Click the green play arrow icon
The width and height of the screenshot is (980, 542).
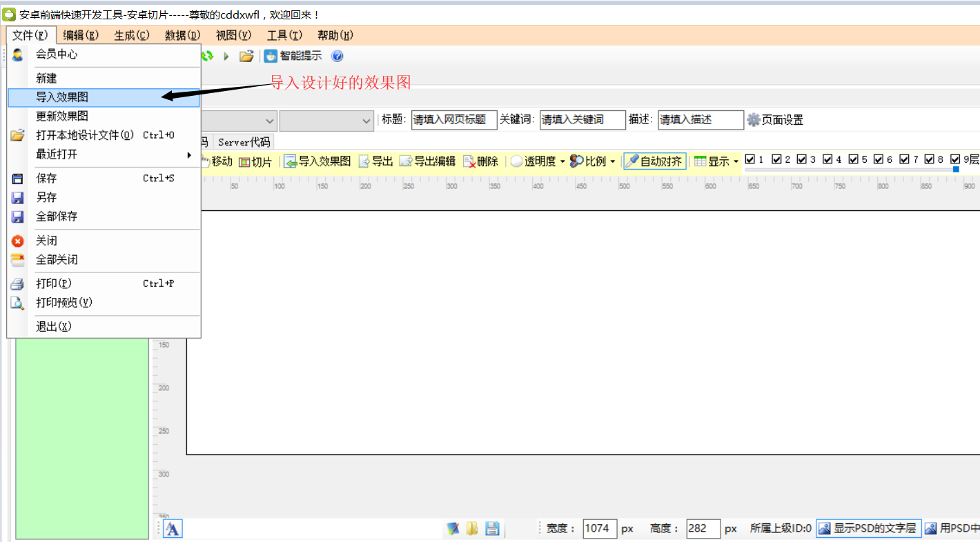[x=226, y=56]
